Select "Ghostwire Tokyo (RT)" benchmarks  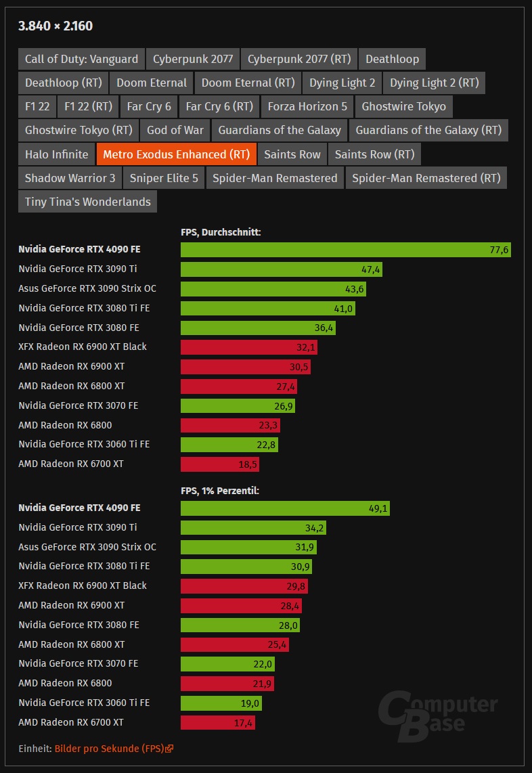click(x=77, y=130)
